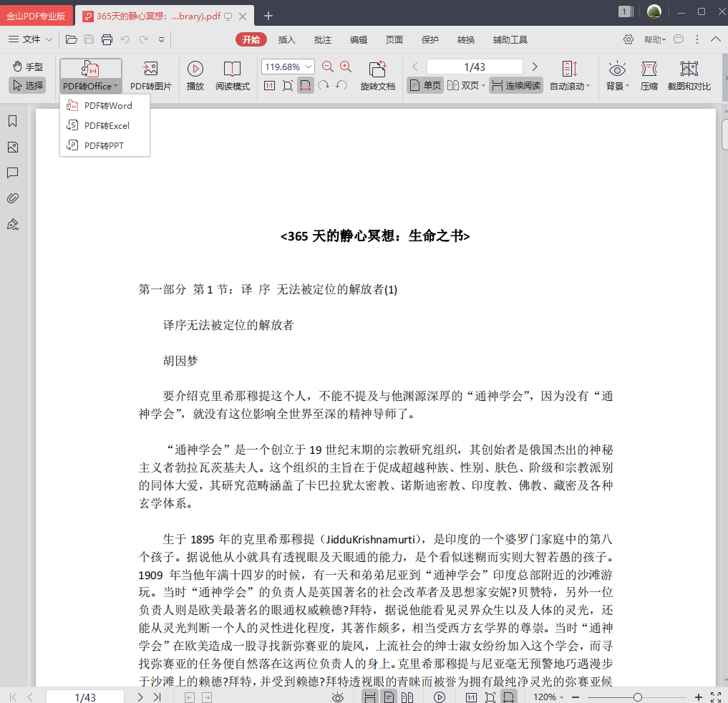The height and width of the screenshot is (703, 728).
Task: Toggle 连续阅读 continuous reading mode
Action: click(516, 85)
